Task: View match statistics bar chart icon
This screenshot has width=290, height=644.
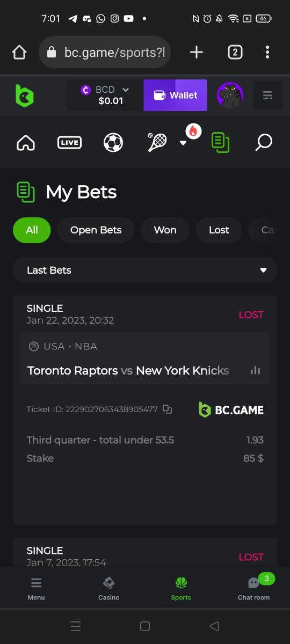Action: 255,370
